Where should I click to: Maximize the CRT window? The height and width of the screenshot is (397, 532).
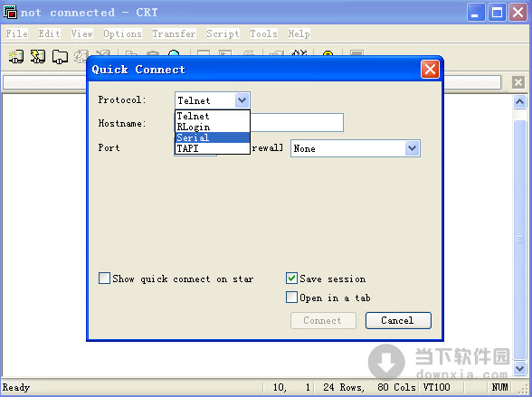point(497,13)
